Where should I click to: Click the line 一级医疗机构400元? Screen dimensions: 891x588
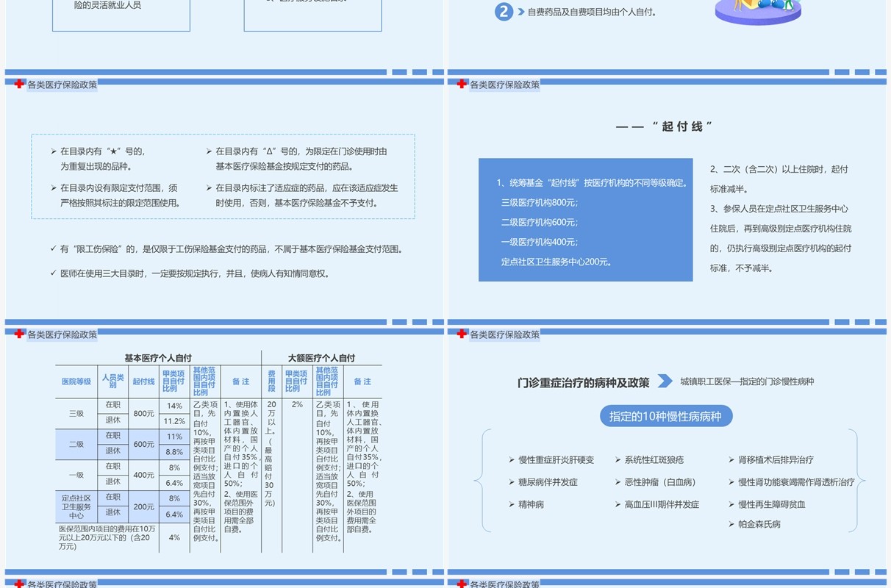540,242
